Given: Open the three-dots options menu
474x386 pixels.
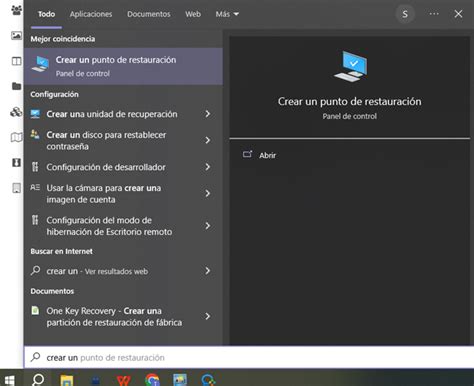Looking at the screenshot, I should [434, 14].
